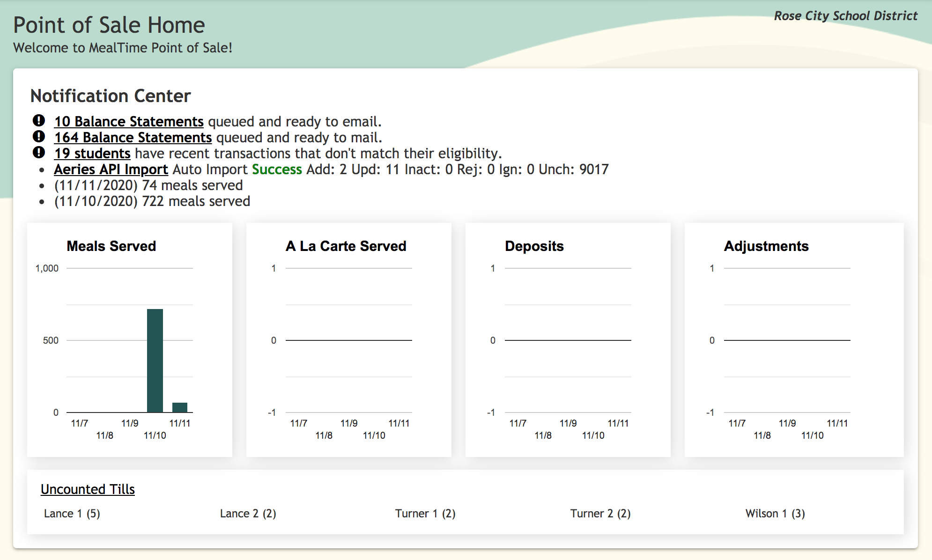The width and height of the screenshot is (932, 560).
Task: View the 19 students eligibility mismatch link
Action: coord(92,154)
